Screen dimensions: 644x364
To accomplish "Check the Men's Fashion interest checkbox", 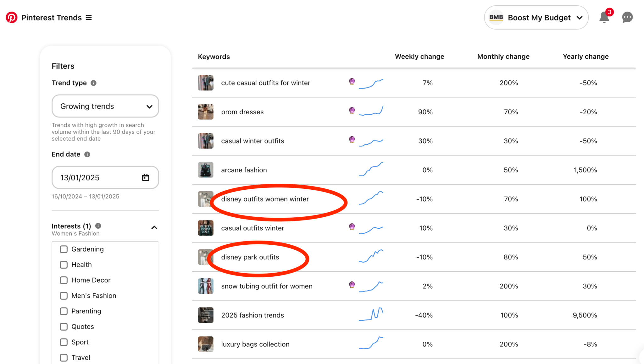I will click(64, 296).
